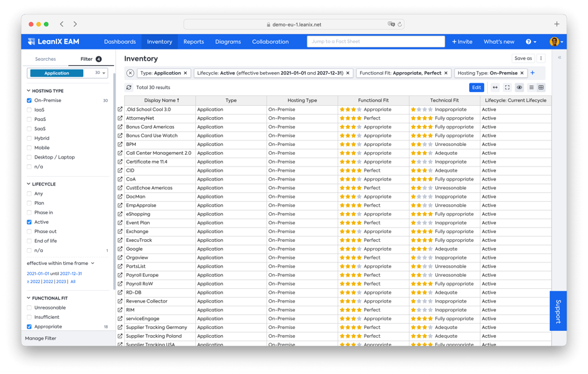Click the plus icon to add filter
This screenshot has height=374, width=588.
[533, 73]
